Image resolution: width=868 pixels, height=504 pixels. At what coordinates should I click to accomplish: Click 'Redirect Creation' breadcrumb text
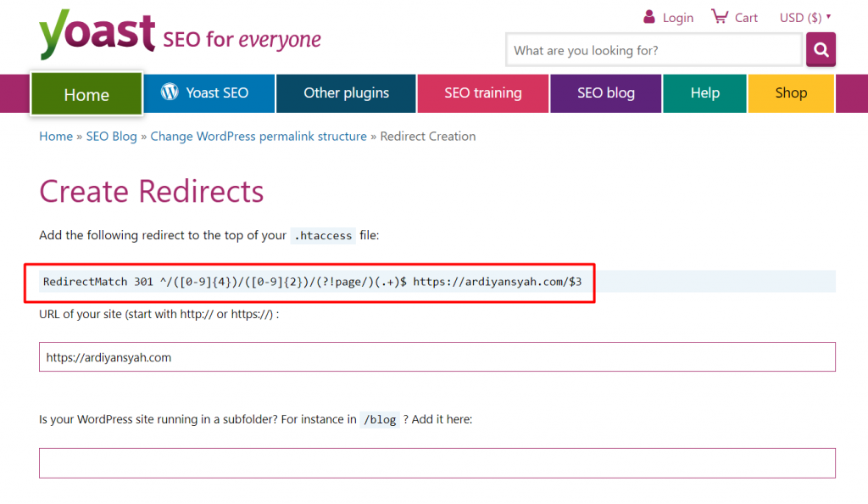tap(428, 137)
